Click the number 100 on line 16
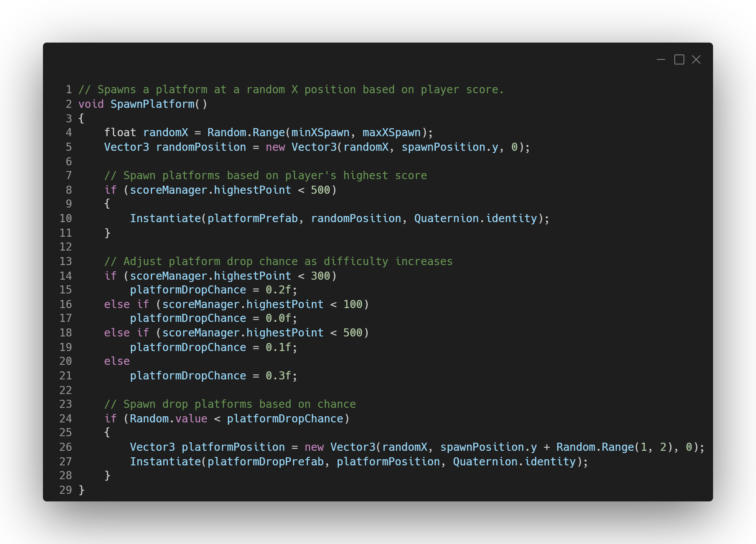Image resolution: width=756 pixels, height=544 pixels. click(353, 304)
